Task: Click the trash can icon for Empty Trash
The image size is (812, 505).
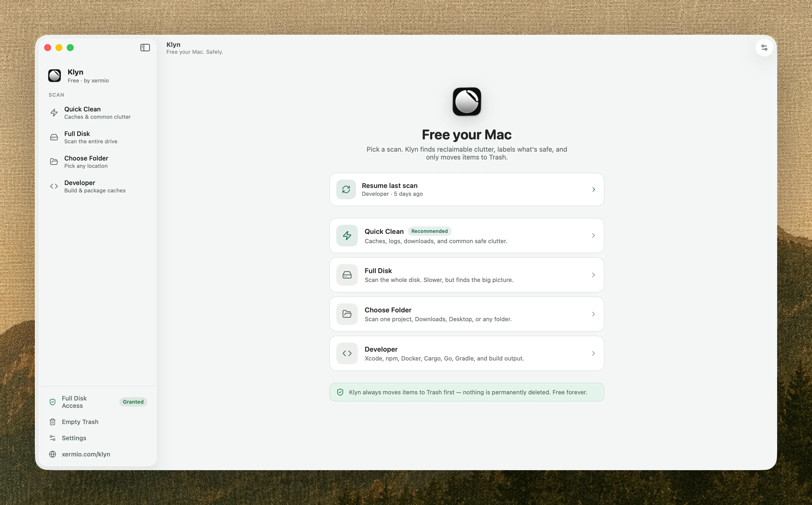Action: point(53,422)
